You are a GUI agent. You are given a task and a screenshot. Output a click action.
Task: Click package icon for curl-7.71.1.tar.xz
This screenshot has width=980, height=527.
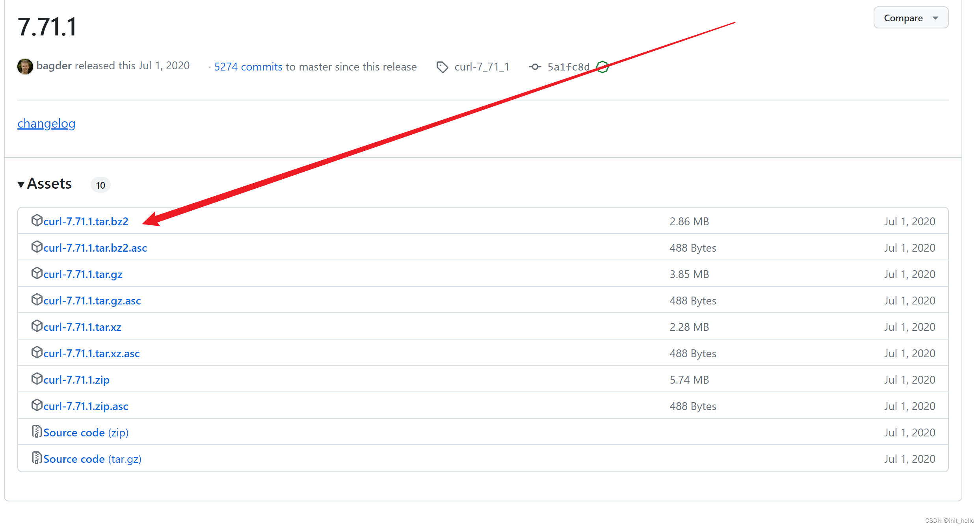37,326
